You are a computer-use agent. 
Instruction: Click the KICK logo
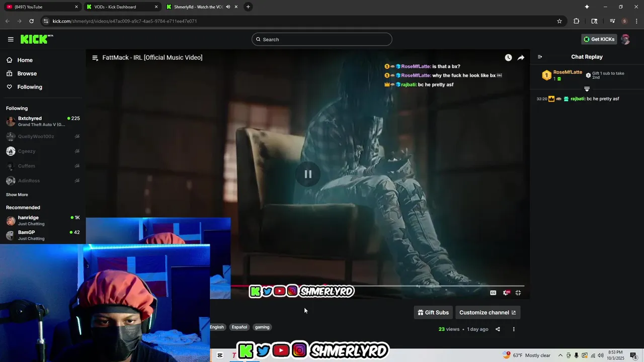pyautogui.click(x=37, y=39)
